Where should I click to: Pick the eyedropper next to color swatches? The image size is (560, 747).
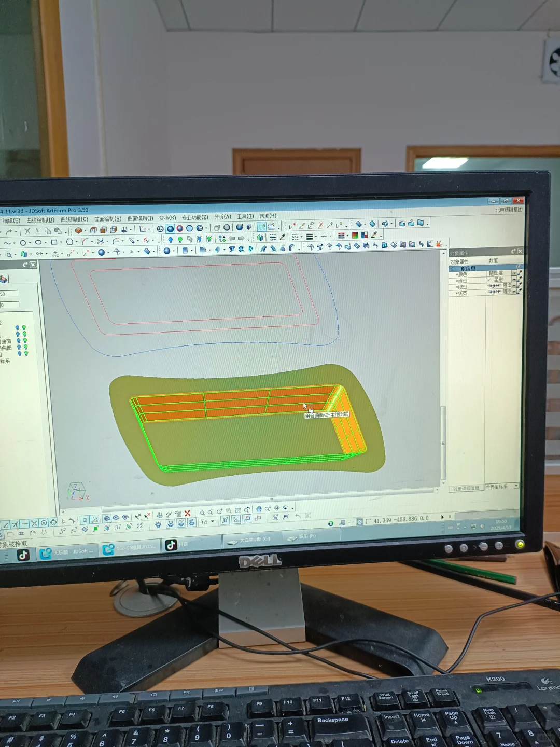(x=374, y=234)
